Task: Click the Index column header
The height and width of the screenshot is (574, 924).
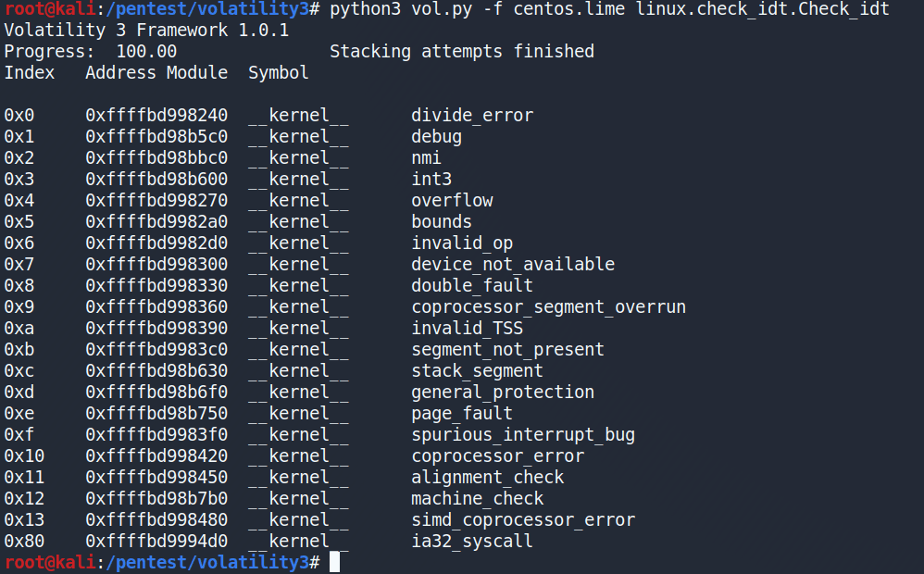Action: [x=30, y=72]
